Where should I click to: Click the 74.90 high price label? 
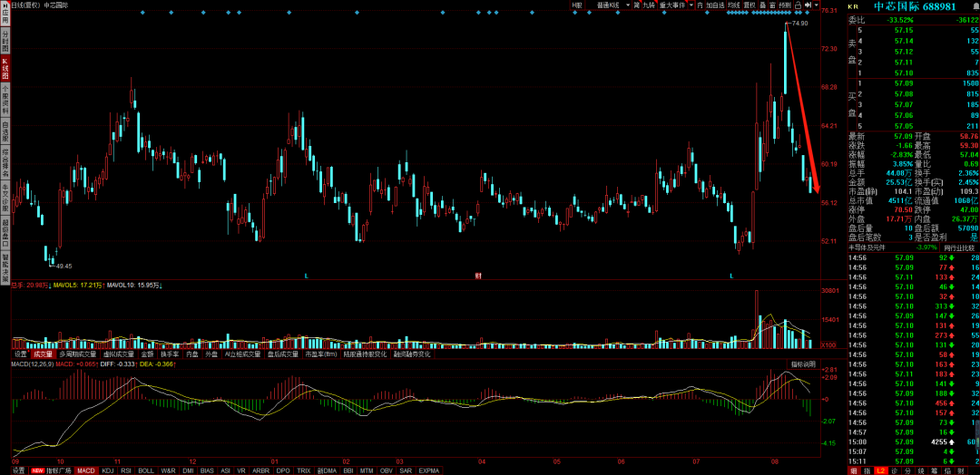click(799, 23)
